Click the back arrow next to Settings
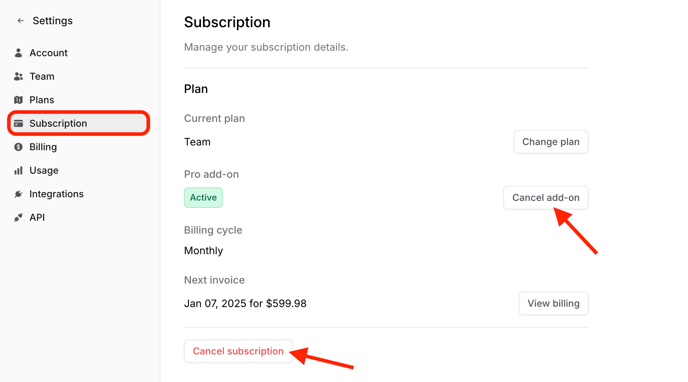Screen dimensions: 688x382 pyautogui.click(x=20, y=21)
